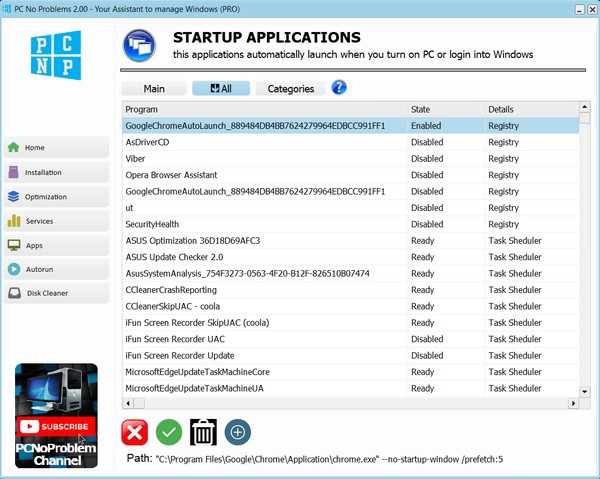Open the Optimization section
The width and height of the screenshot is (600, 479).
pos(56,197)
